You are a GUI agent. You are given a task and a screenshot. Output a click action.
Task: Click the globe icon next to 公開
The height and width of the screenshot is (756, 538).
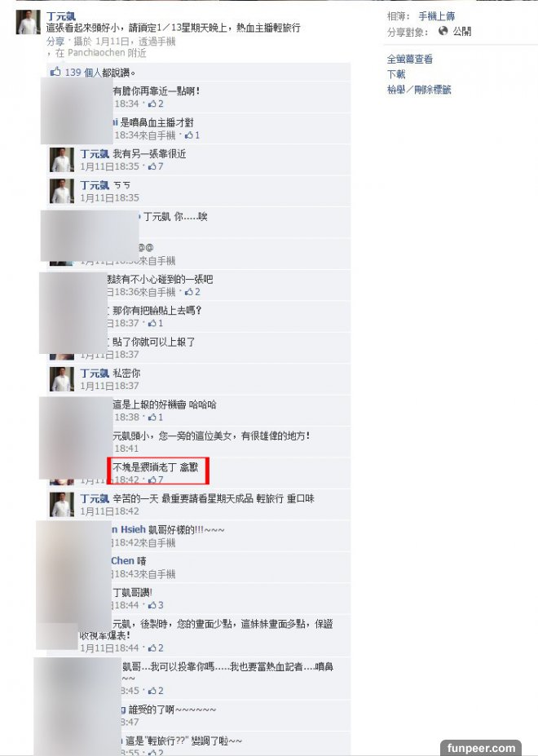pos(443,31)
